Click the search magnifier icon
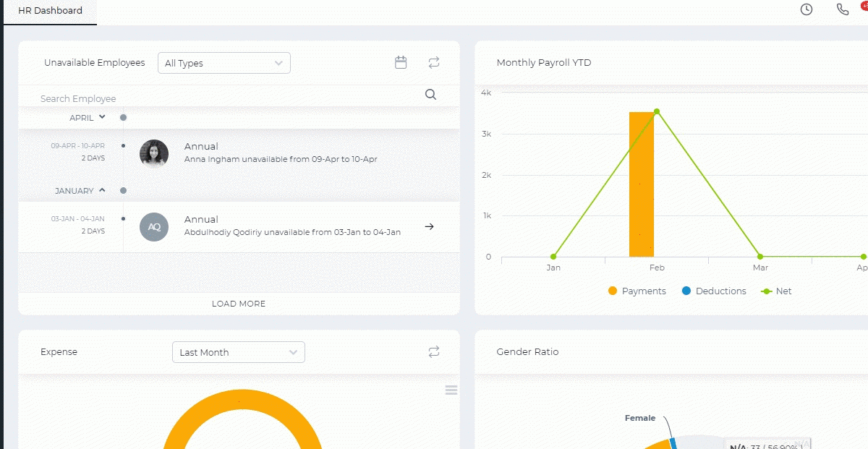The width and height of the screenshot is (868, 449). point(431,94)
